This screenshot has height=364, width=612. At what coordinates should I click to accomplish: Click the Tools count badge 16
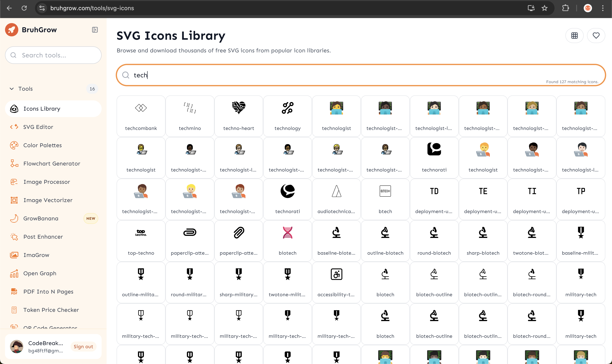point(92,89)
